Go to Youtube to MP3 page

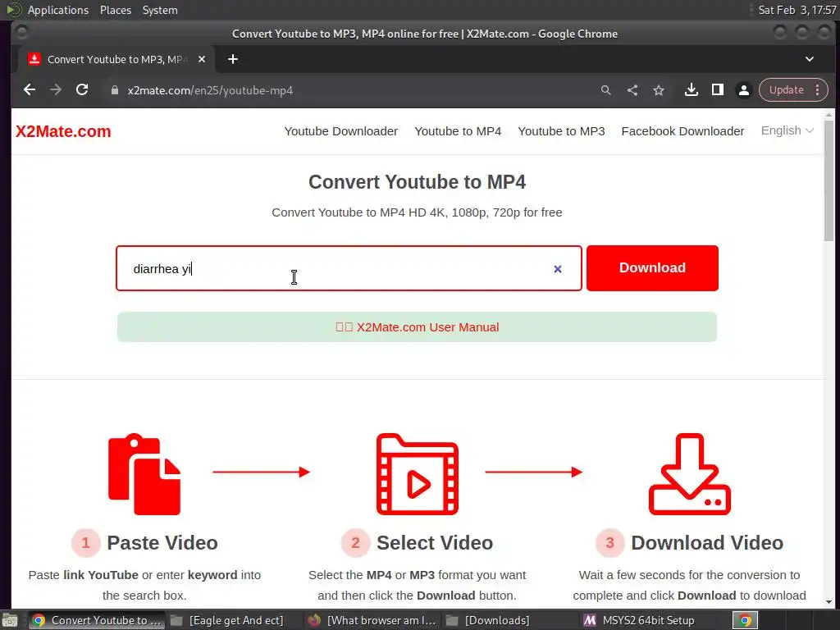[561, 131]
